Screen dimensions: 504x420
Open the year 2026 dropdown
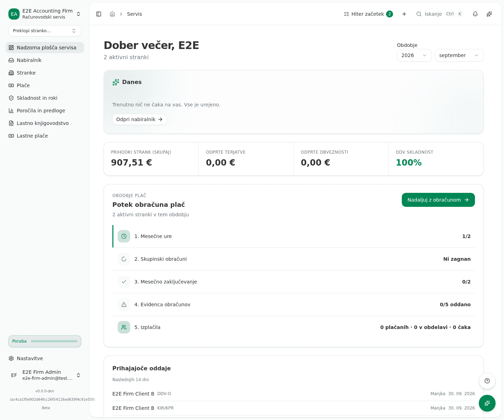pos(414,55)
